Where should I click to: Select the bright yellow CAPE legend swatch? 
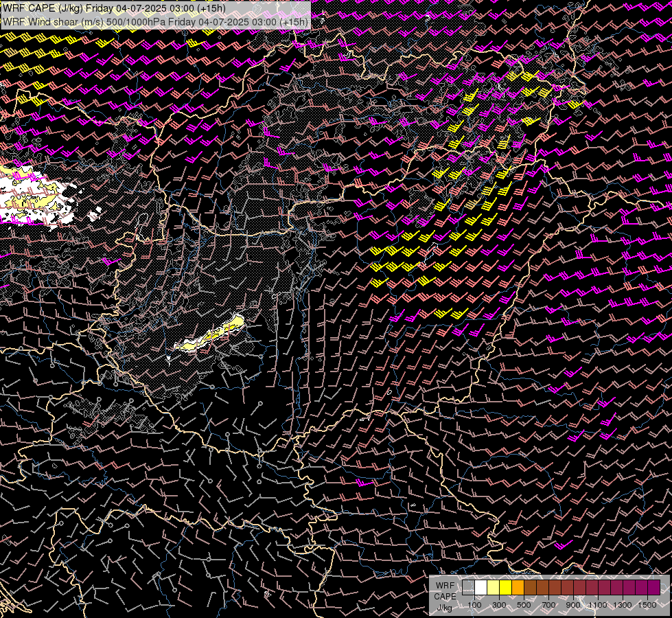tap(505, 588)
